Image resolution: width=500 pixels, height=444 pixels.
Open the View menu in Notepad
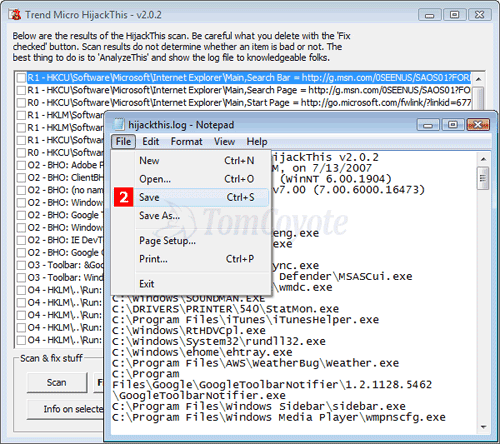(224, 141)
